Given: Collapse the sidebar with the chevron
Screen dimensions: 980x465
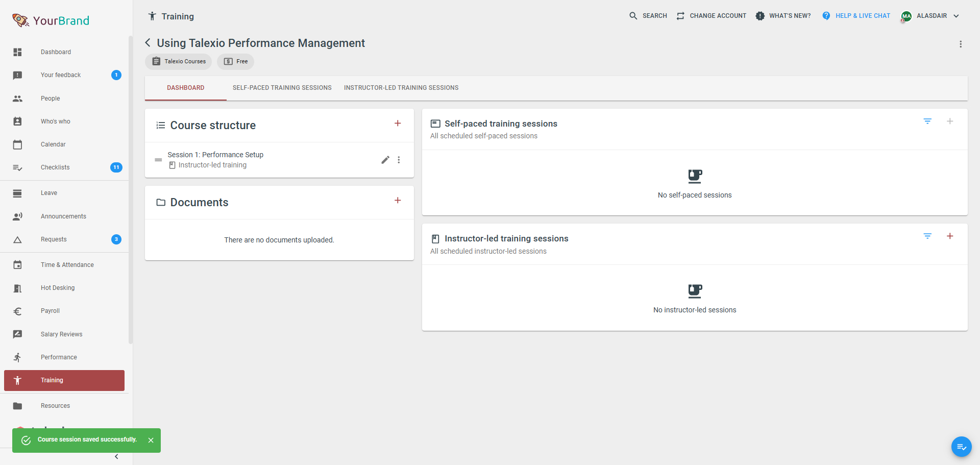Looking at the screenshot, I should coord(116,456).
